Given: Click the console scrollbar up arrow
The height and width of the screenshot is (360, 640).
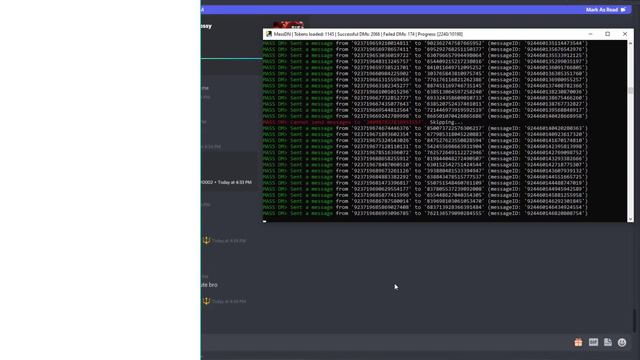Looking at the screenshot, I should [630, 43].
